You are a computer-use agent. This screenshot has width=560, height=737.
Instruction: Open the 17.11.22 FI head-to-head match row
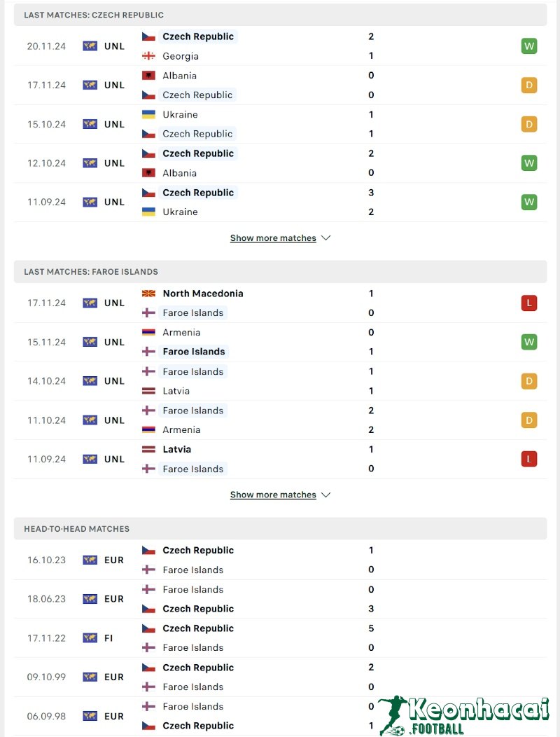click(x=280, y=638)
